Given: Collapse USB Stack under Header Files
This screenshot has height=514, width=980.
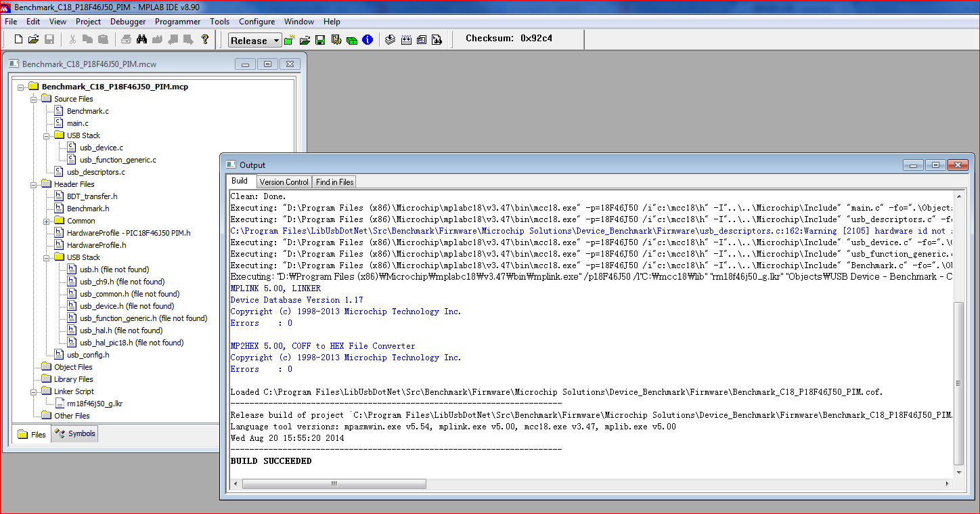Looking at the screenshot, I should pyautogui.click(x=46, y=257).
